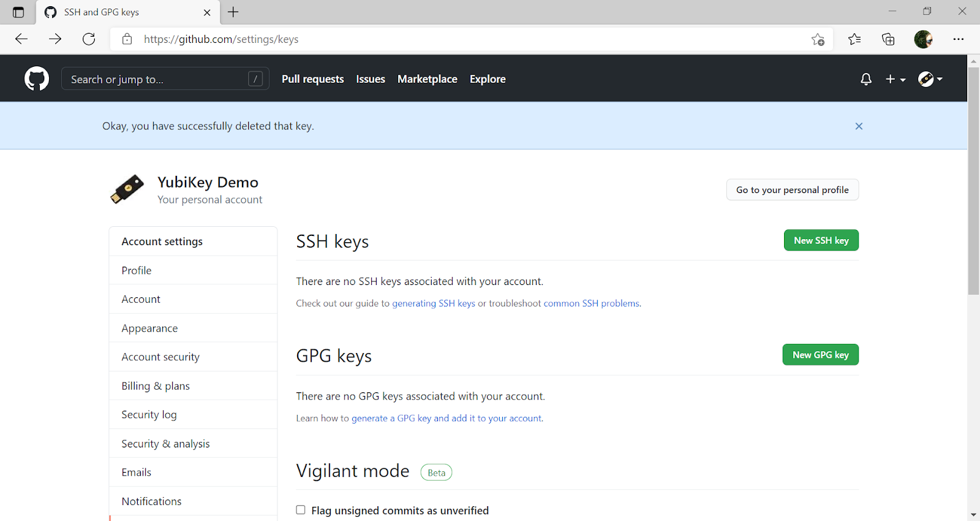Open browser favorites star list

[x=854, y=39]
